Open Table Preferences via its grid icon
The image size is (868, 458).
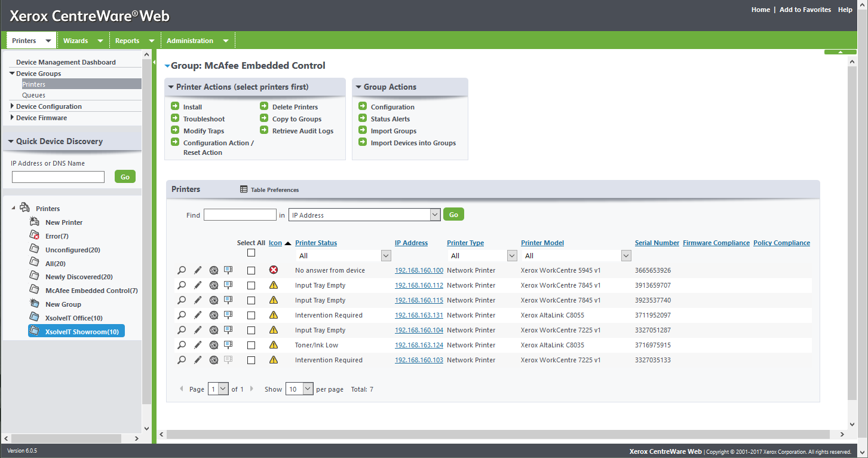[x=244, y=190]
